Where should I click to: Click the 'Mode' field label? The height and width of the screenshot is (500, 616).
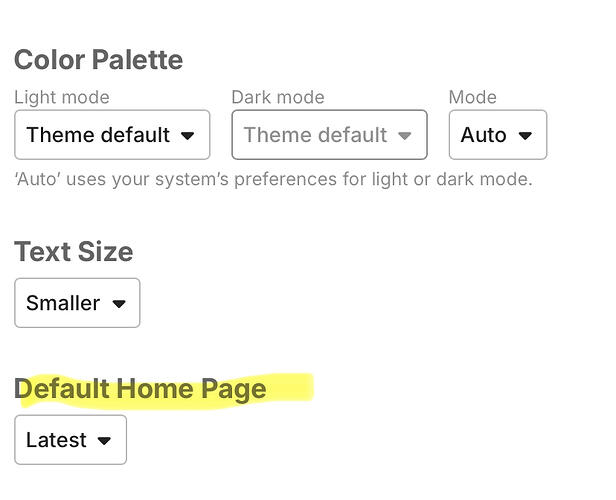coord(472,97)
